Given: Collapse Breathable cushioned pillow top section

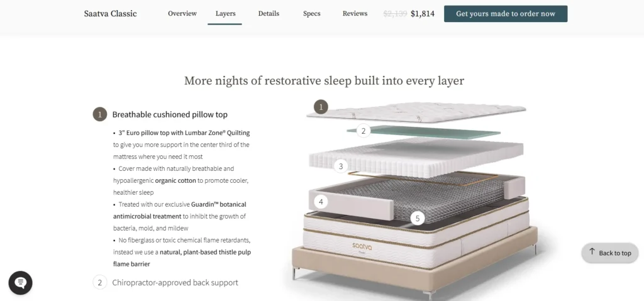Looking at the screenshot, I should click(170, 114).
